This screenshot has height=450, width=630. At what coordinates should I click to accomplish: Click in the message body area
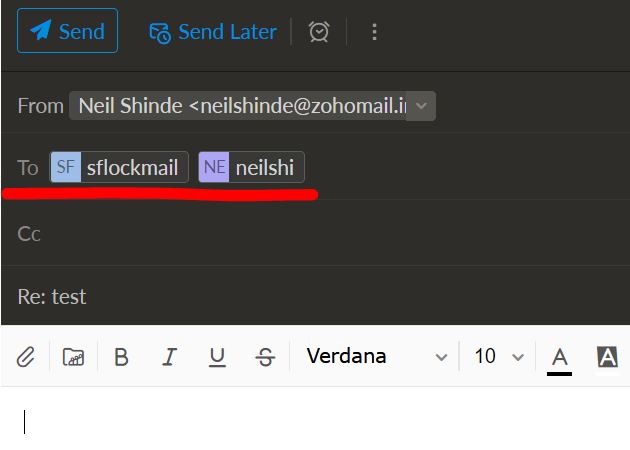pos(315,420)
